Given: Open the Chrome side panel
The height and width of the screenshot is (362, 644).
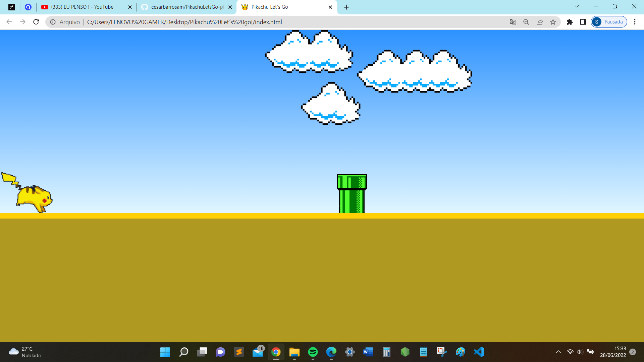Looking at the screenshot, I should point(583,22).
